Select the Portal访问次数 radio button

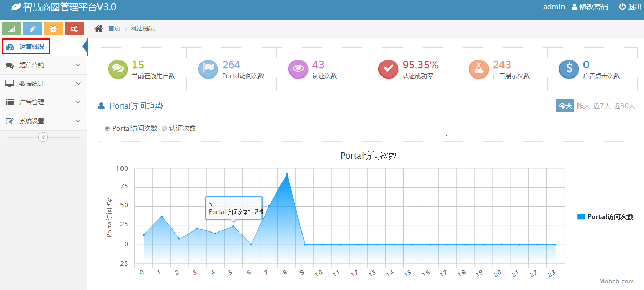107,128
